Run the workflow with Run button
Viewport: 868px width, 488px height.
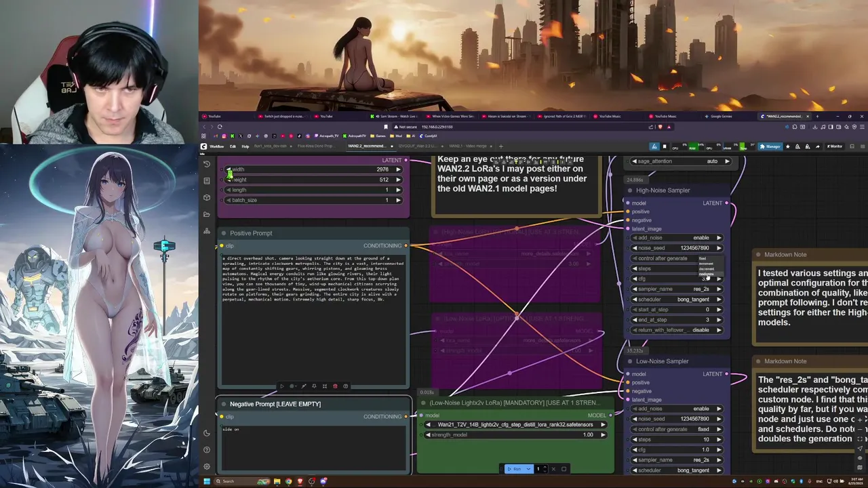pyautogui.click(x=515, y=469)
